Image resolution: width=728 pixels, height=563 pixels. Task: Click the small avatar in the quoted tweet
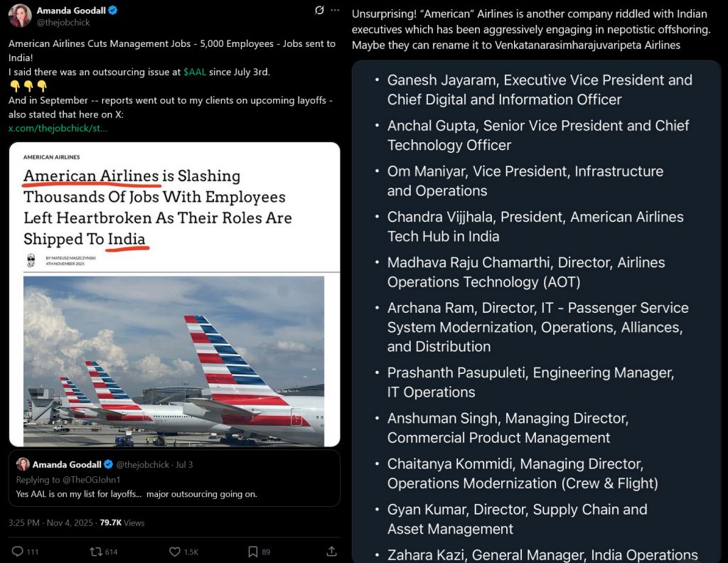tap(23, 464)
